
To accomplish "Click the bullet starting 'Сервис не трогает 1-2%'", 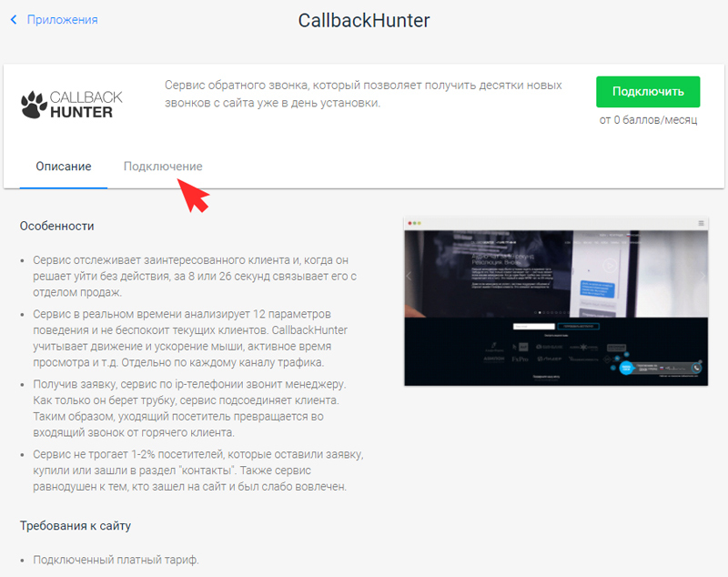I will tap(198, 471).
